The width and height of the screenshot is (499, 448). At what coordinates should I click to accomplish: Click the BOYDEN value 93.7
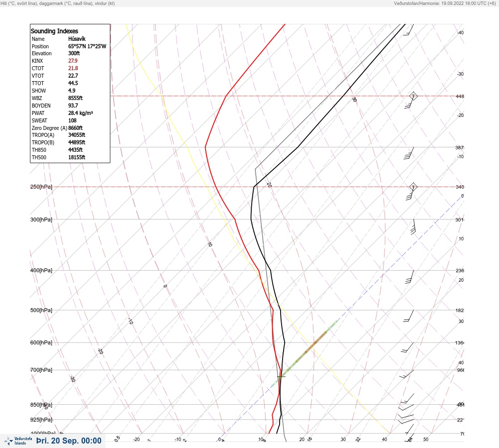pyautogui.click(x=73, y=106)
